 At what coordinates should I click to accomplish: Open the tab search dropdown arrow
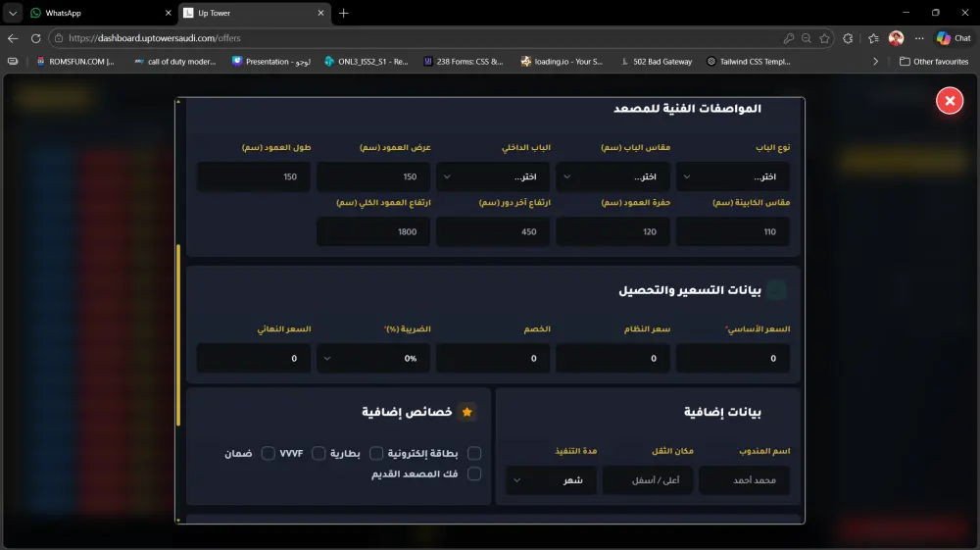point(13,13)
